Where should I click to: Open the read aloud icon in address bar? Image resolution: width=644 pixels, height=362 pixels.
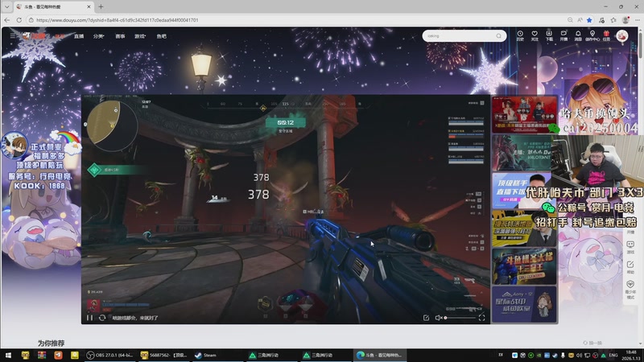(x=580, y=19)
